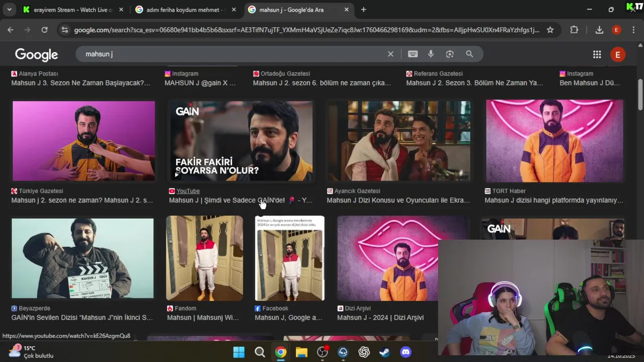The image size is (644, 362).
Task: Open Türkiye Gazetesi image with pink background
Action: click(84, 141)
